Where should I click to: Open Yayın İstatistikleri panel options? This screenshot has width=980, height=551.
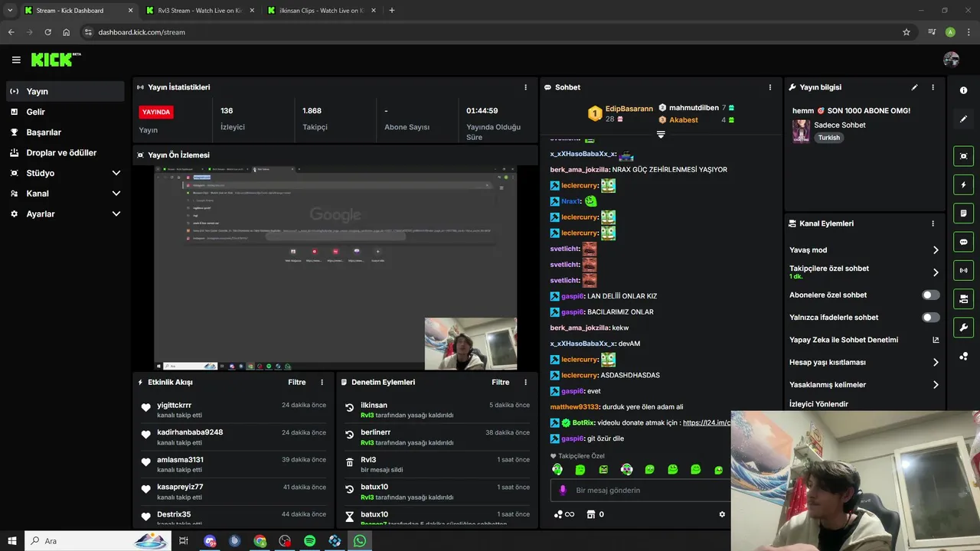click(525, 87)
